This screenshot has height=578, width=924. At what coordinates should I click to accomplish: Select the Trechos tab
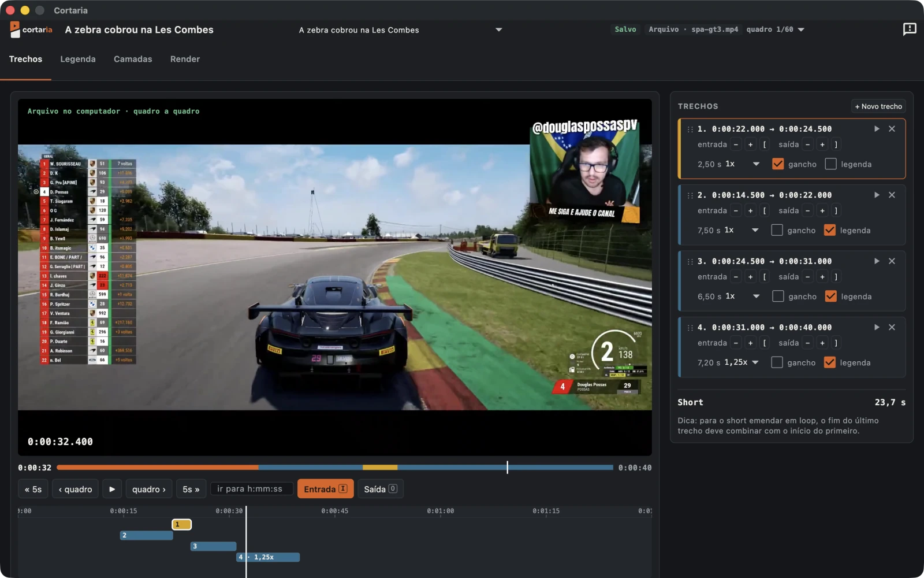click(25, 59)
